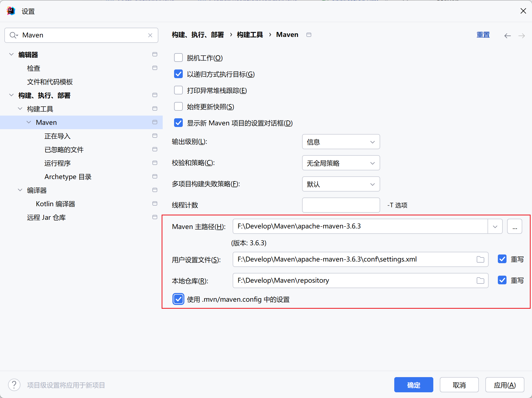Screen dimensions: 532x398
Task: Confirm settings with 确定 button
Action: pos(414,385)
